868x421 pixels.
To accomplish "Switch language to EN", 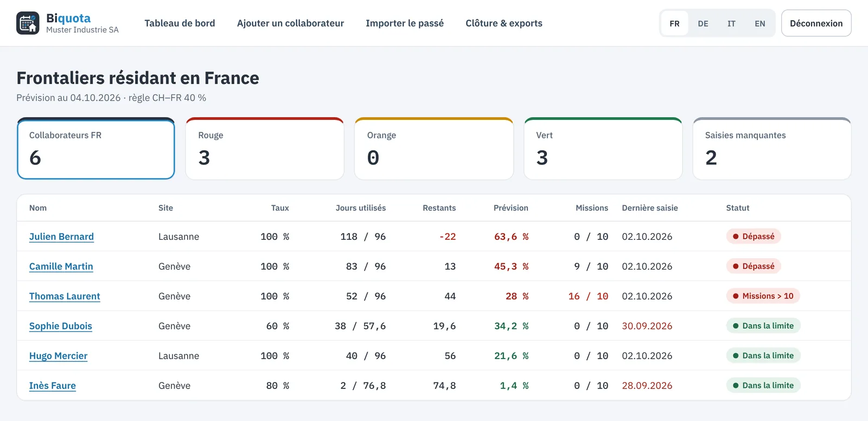I will (x=759, y=23).
